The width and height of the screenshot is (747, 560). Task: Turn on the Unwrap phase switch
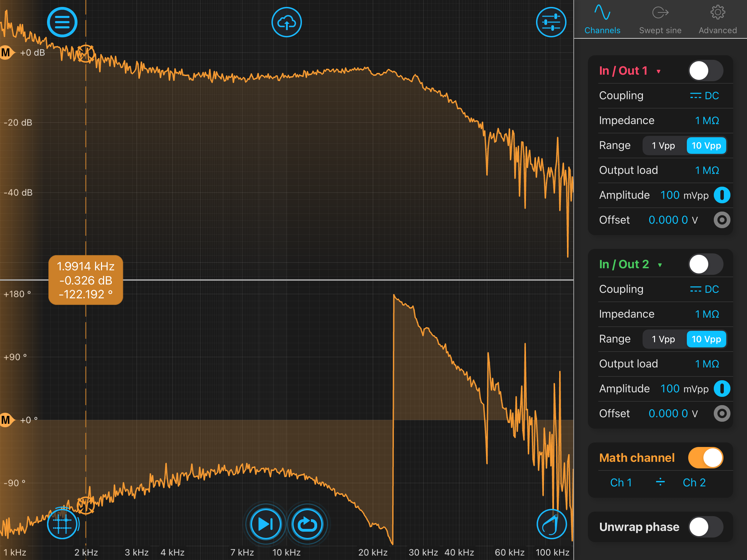click(705, 527)
